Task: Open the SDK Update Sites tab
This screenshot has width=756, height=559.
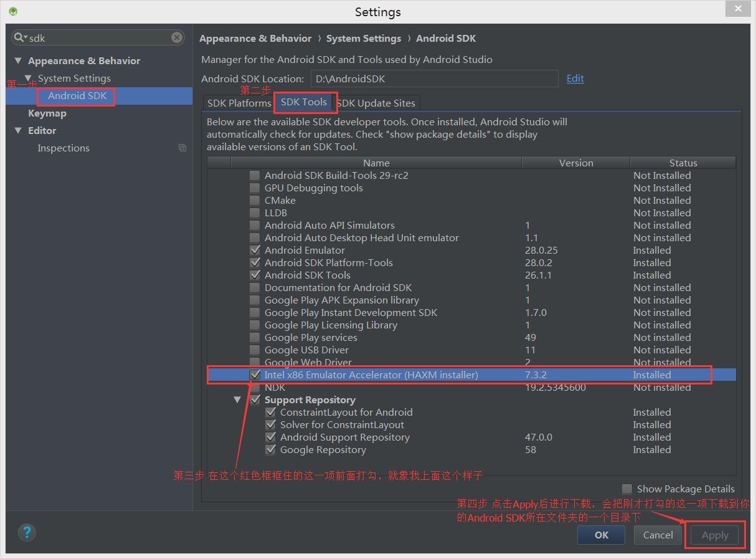Action: 376,103
